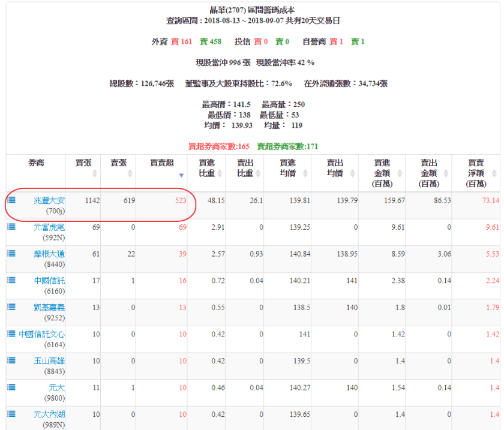Click list icon beside 元大內湖 row
The height and width of the screenshot is (430, 504).
[11, 414]
